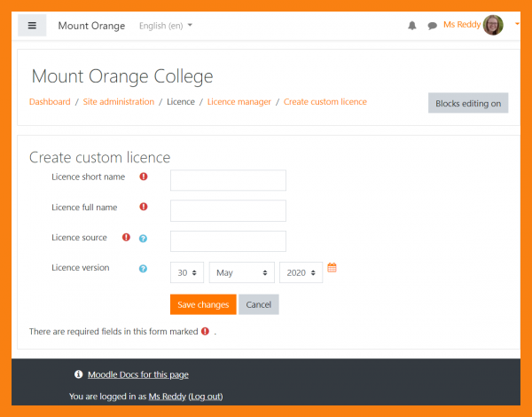Image resolution: width=532 pixels, height=417 pixels.
Task: Click the Log out link
Action: coord(206,396)
